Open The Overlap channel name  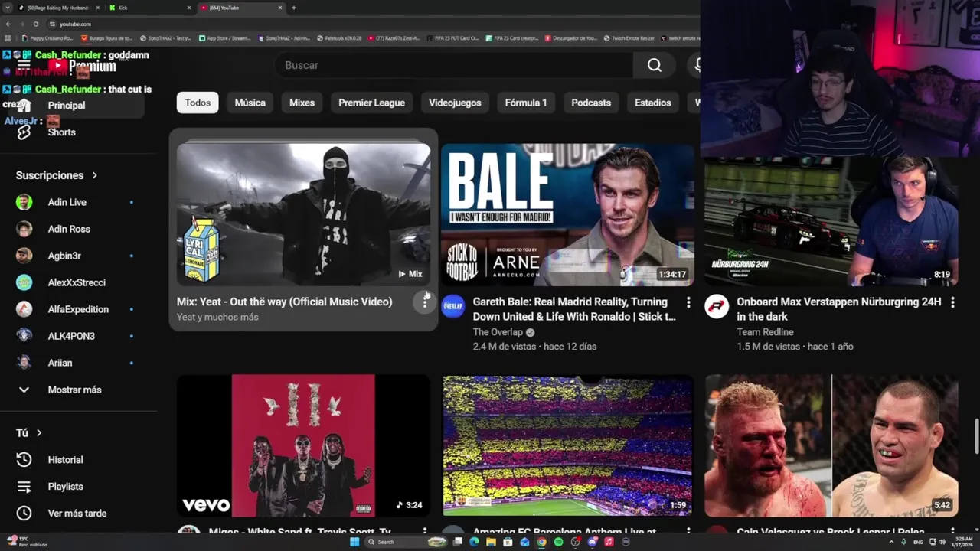pos(498,332)
